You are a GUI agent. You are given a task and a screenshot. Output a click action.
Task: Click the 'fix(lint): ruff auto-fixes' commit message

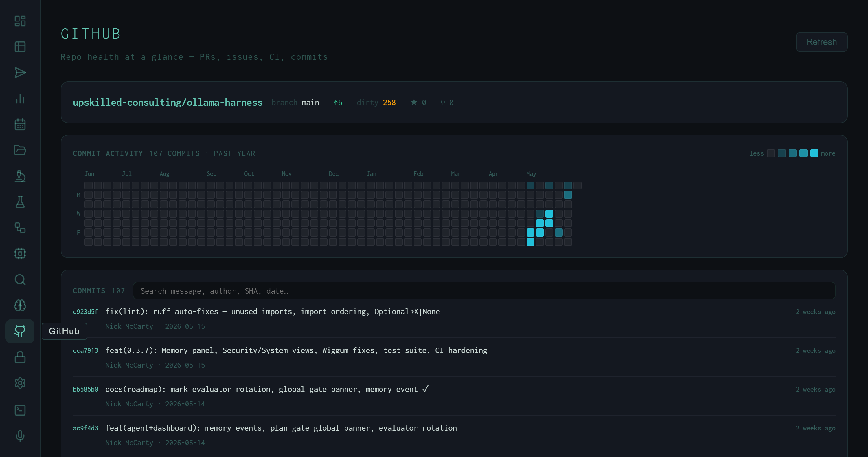pyautogui.click(x=273, y=312)
